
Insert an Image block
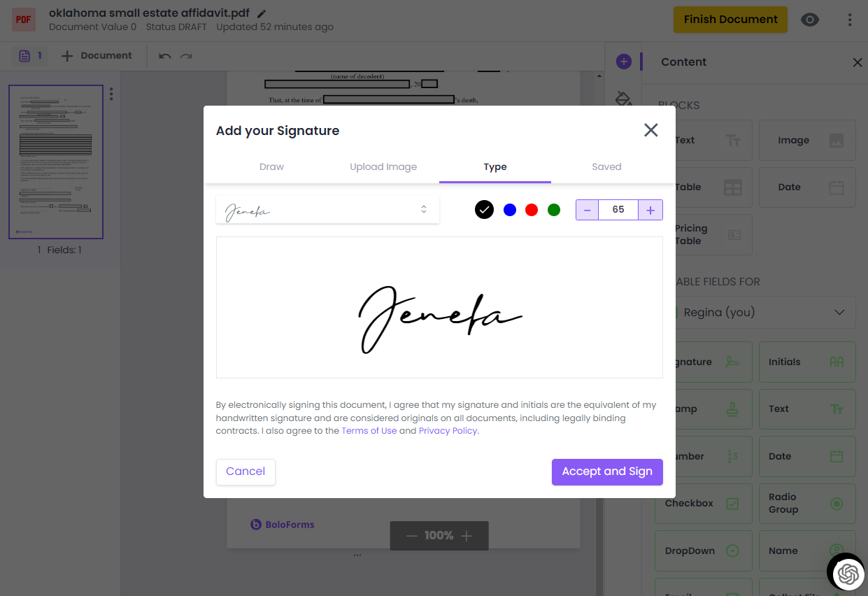pyautogui.click(x=806, y=140)
